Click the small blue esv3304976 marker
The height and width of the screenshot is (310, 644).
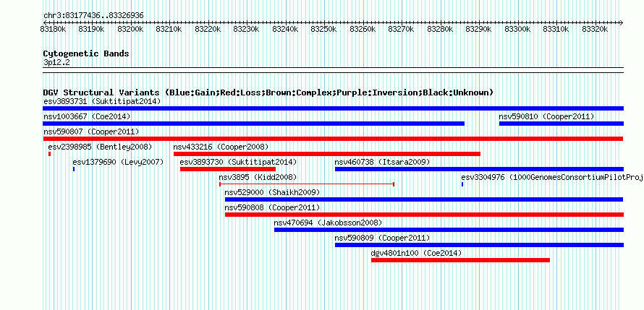pyautogui.click(x=462, y=184)
